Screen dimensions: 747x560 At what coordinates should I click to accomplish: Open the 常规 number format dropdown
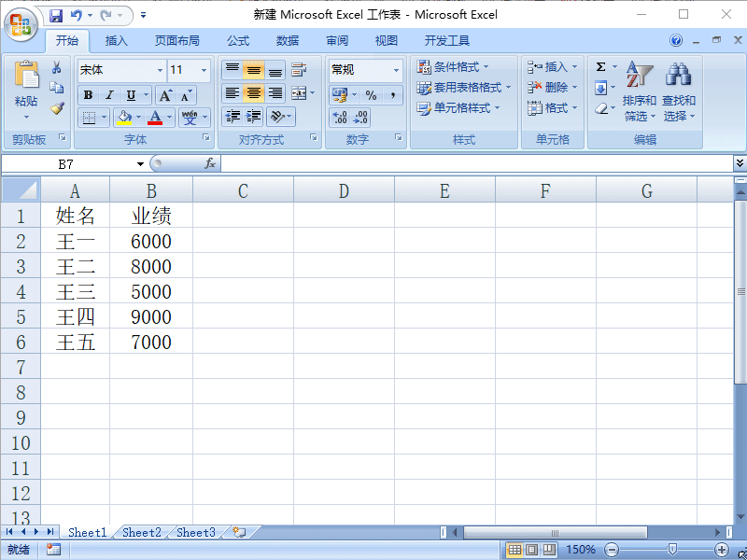pos(396,70)
